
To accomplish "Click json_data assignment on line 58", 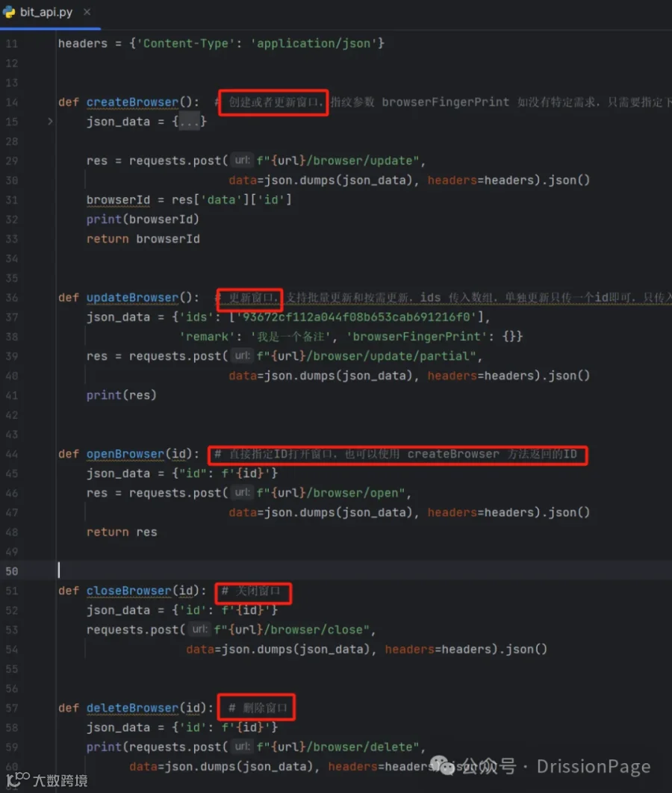I will pos(182,727).
